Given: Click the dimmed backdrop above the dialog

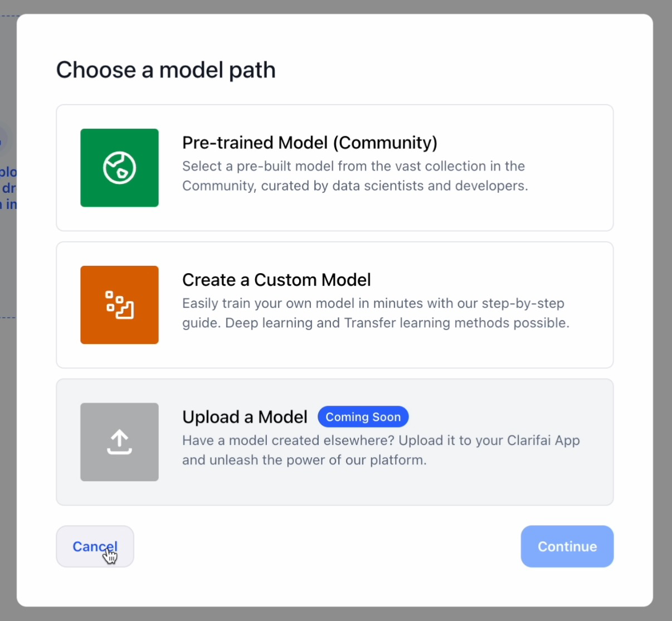Looking at the screenshot, I should pos(334,6).
